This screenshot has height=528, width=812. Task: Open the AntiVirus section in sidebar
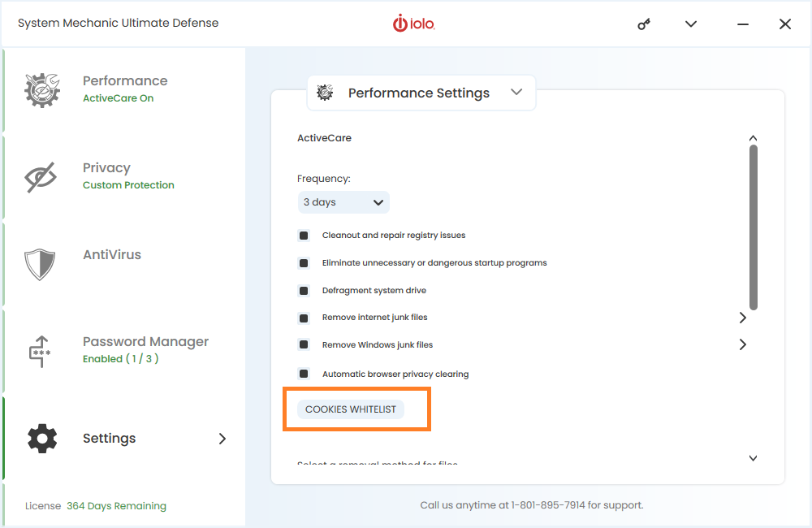pyautogui.click(x=124, y=264)
